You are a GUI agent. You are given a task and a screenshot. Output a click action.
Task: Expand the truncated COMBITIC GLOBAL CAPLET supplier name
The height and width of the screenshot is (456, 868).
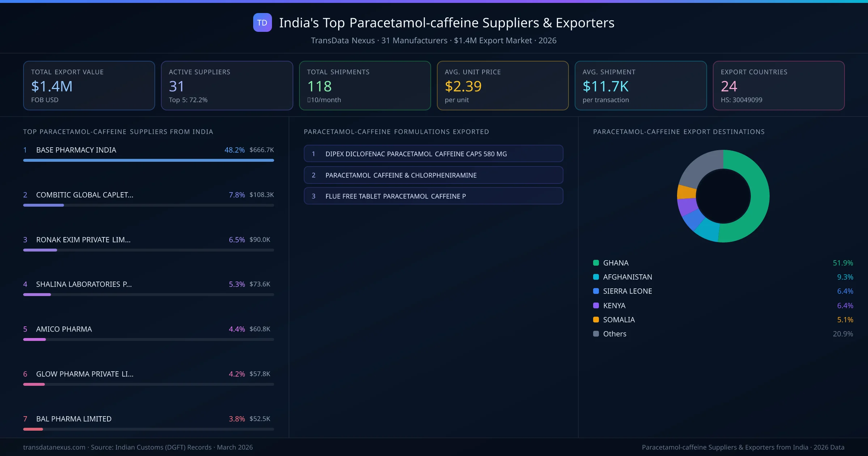(x=84, y=195)
